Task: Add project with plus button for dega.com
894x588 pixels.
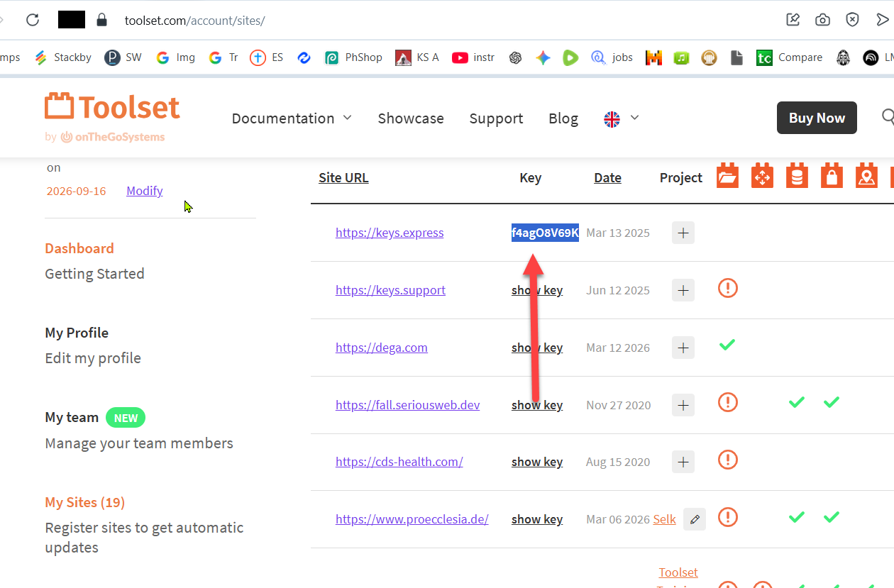Action: 683,348
